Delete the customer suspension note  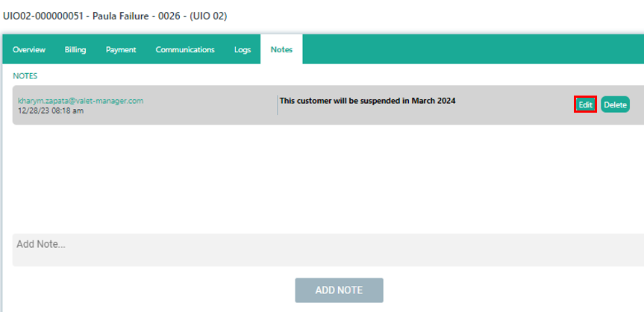(x=615, y=105)
